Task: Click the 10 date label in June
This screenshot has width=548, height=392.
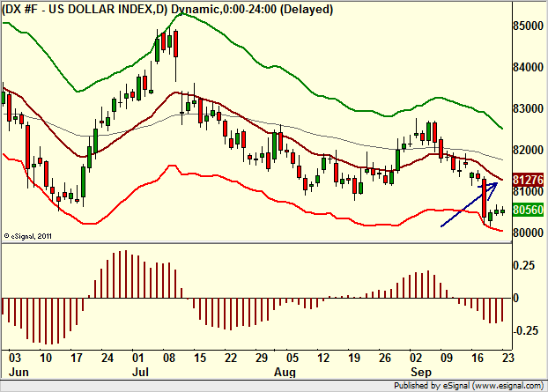Action: pos(46,359)
